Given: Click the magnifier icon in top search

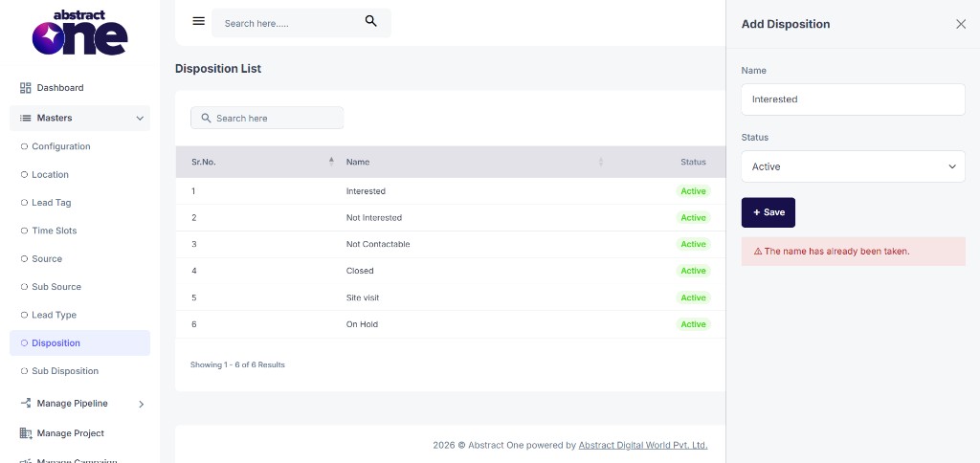Looking at the screenshot, I should click(370, 21).
